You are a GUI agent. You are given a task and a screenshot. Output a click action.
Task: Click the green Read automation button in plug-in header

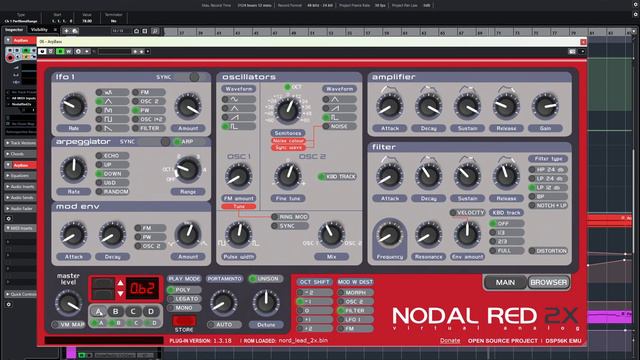tap(60, 51)
